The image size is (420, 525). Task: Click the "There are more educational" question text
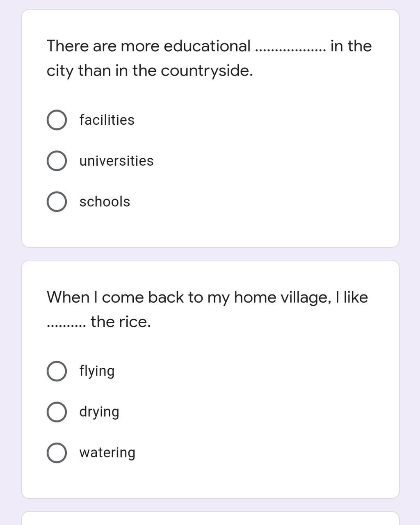point(148,46)
